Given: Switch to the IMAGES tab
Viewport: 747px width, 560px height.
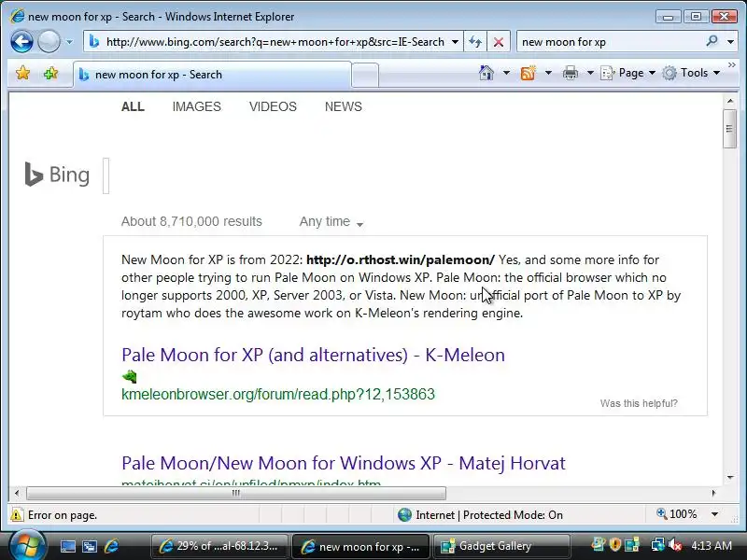Looking at the screenshot, I should [x=197, y=106].
